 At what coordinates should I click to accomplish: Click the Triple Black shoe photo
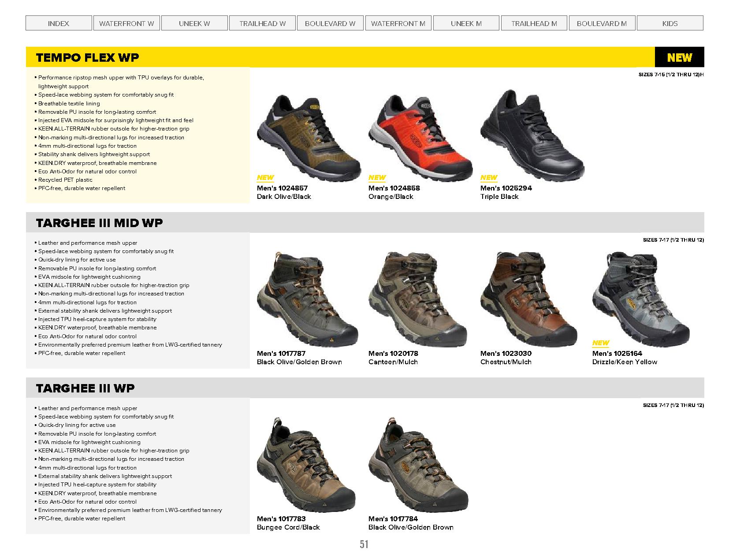pos(532,135)
